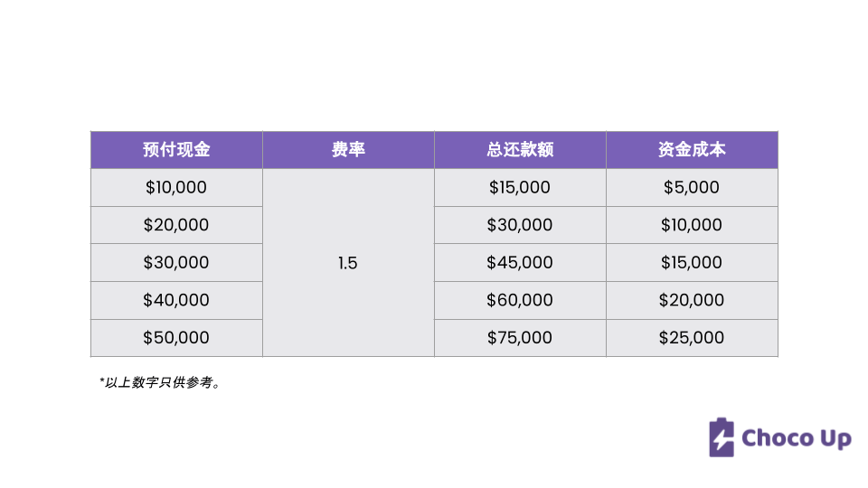Click the Choco Up brand text
The height and width of the screenshot is (488, 868).
[796, 439]
